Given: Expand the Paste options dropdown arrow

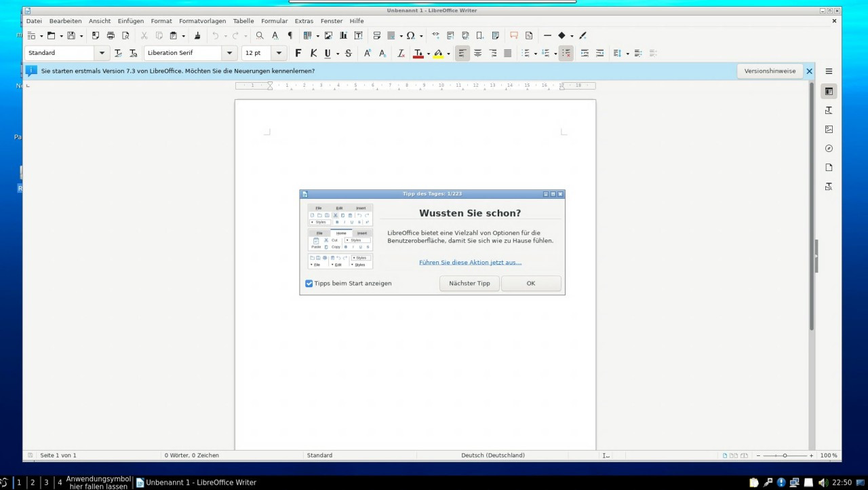Looking at the screenshot, I should (x=183, y=36).
